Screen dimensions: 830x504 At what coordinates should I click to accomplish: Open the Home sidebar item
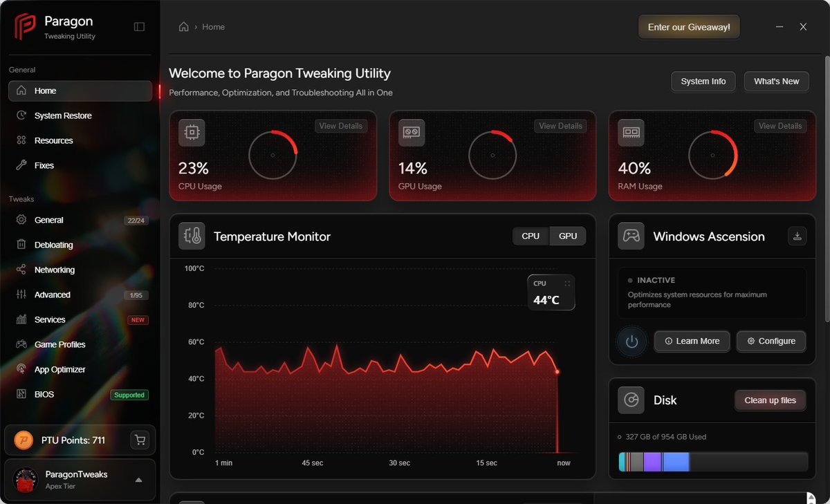80,91
